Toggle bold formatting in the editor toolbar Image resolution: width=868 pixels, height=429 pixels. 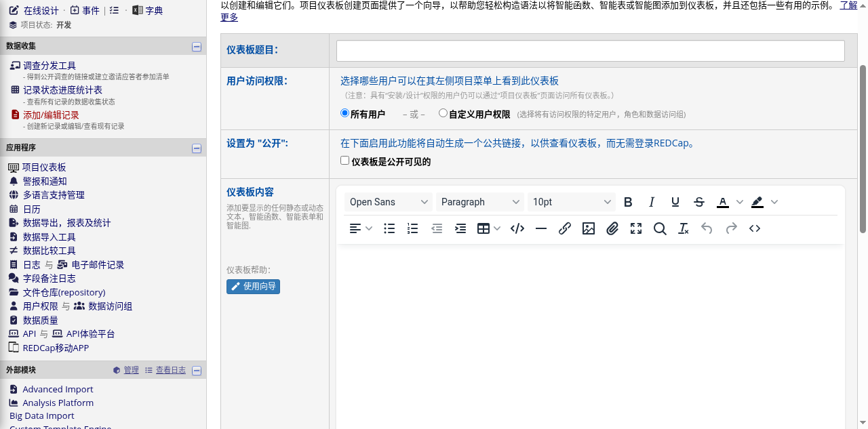(x=628, y=202)
